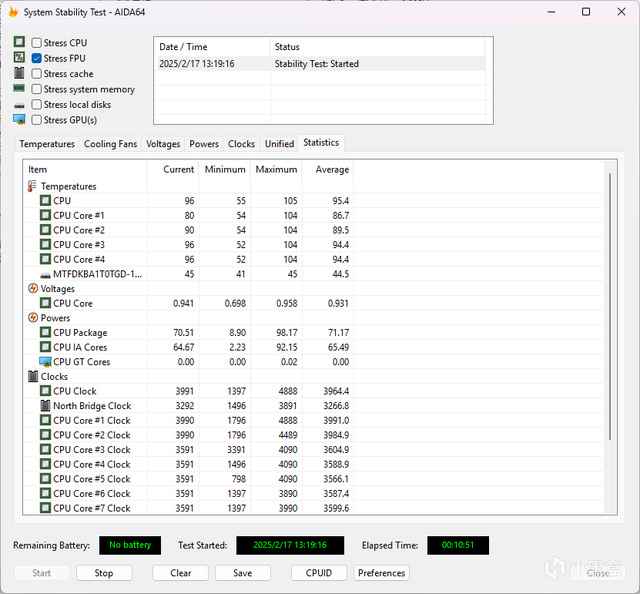The width and height of the screenshot is (640, 594).
Task: Click the icon next to CPU IA Cores
Action: (x=45, y=347)
